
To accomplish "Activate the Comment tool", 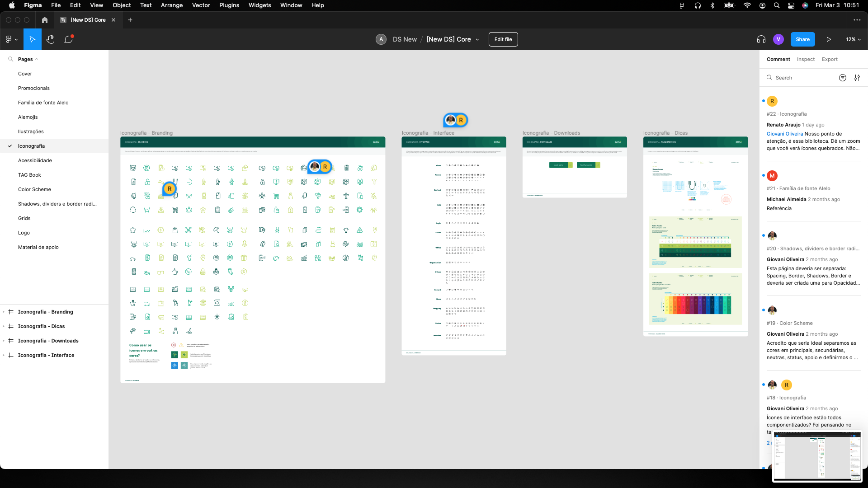I will (68, 39).
